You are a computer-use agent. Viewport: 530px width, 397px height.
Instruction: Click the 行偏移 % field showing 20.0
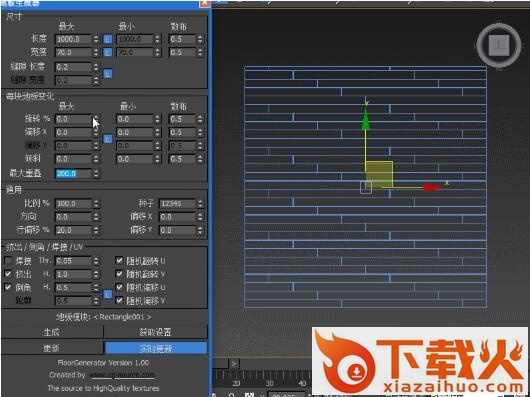click(x=73, y=230)
